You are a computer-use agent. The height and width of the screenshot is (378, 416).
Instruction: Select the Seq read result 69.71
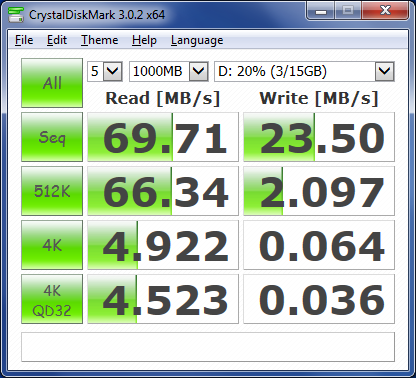click(x=163, y=137)
